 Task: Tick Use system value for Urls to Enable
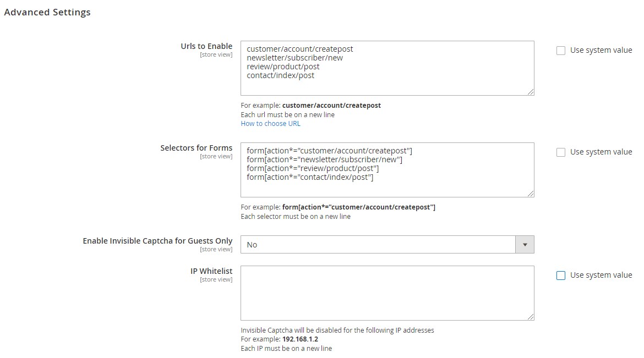click(561, 51)
